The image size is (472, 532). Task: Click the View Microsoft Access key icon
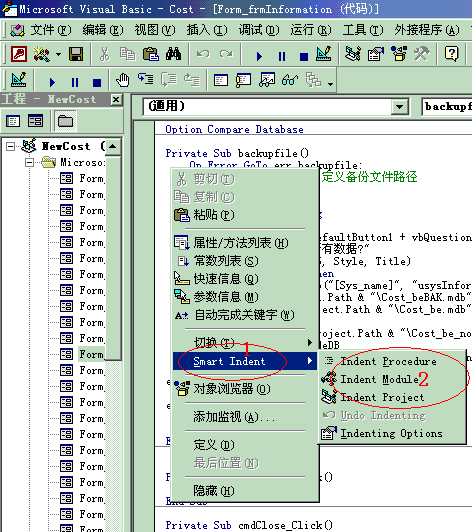pyautogui.click(x=19, y=54)
